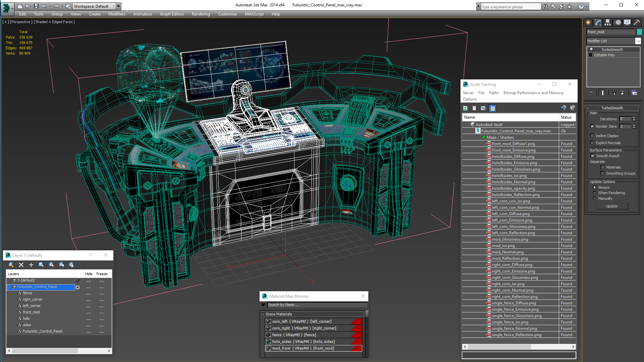644x362 pixels.
Task: Enable Separate by Materials checkbox
Action: [x=602, y=167]
